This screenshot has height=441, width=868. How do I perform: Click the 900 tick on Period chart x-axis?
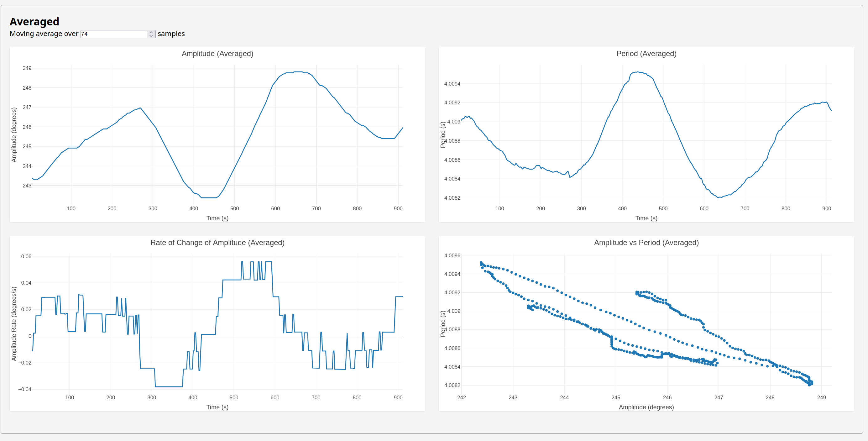[826, 208]
